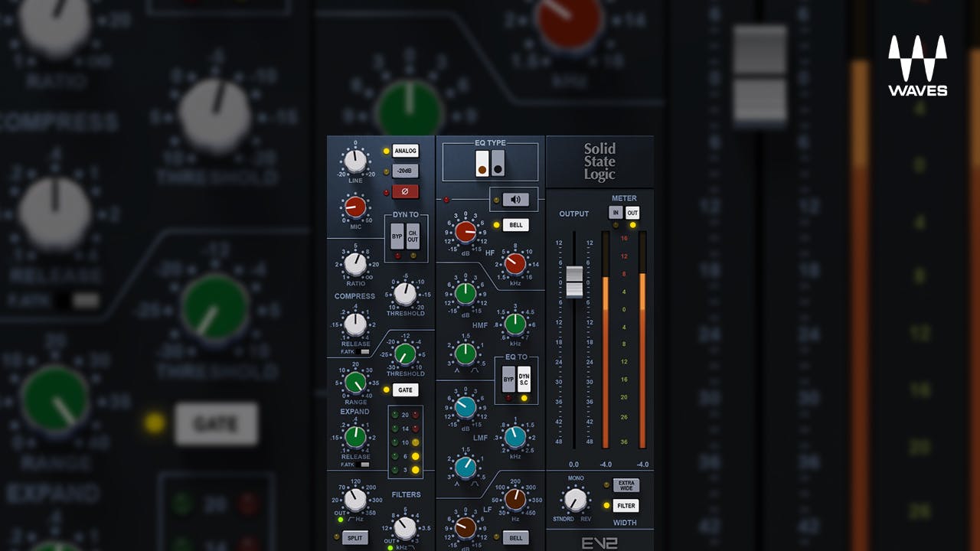Click the LF dB gain knob
The width and height of the screenshot is (980, 551).
[x=465, y=527]
